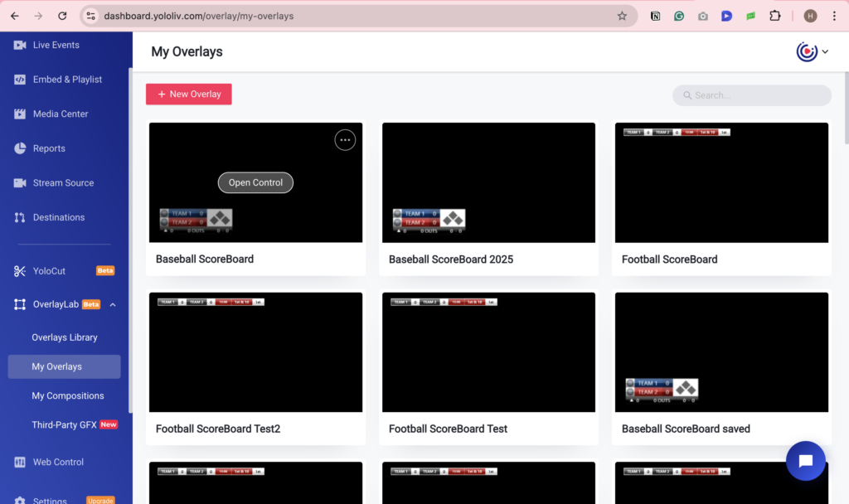Open the Football ScoreBoard Test2 thumbnail

click(255, 352)
